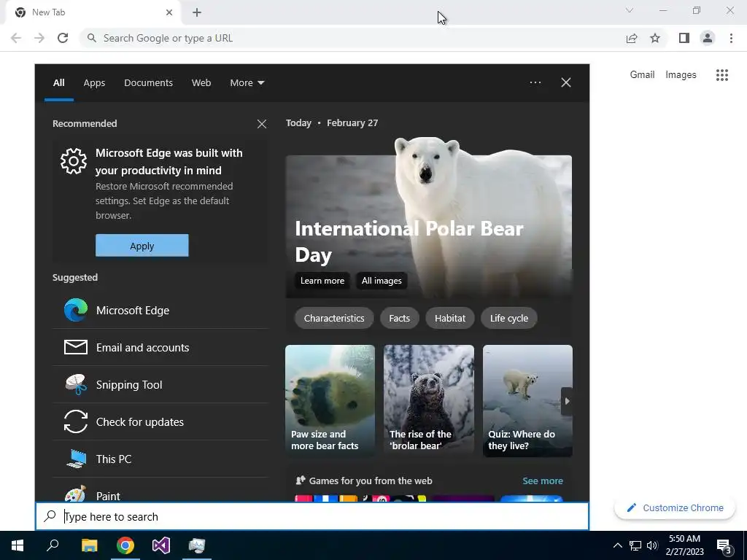Click the Chrome forward arrow

[x=39, y=38]
